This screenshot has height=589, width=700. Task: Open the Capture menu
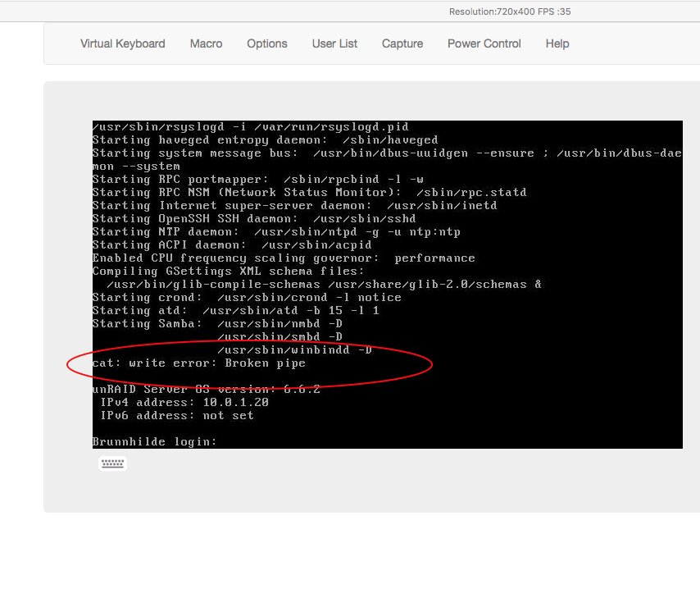[x=402, y=43]
